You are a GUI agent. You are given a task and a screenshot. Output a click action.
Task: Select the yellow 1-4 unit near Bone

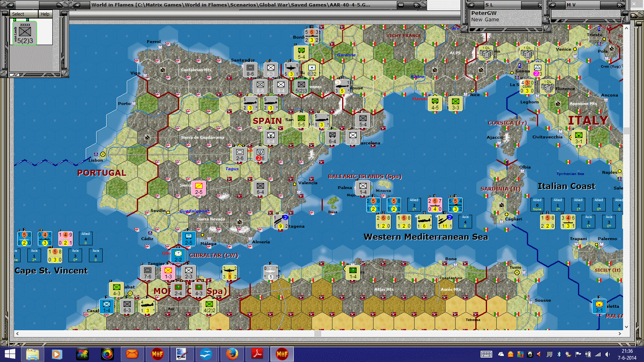(x=353, y=272)
